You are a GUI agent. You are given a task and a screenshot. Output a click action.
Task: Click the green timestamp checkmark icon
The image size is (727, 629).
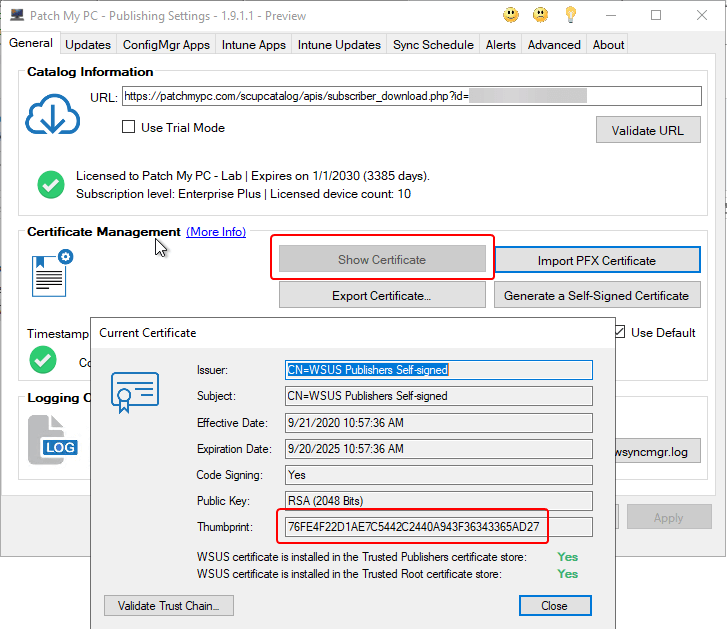pos(43,360)
